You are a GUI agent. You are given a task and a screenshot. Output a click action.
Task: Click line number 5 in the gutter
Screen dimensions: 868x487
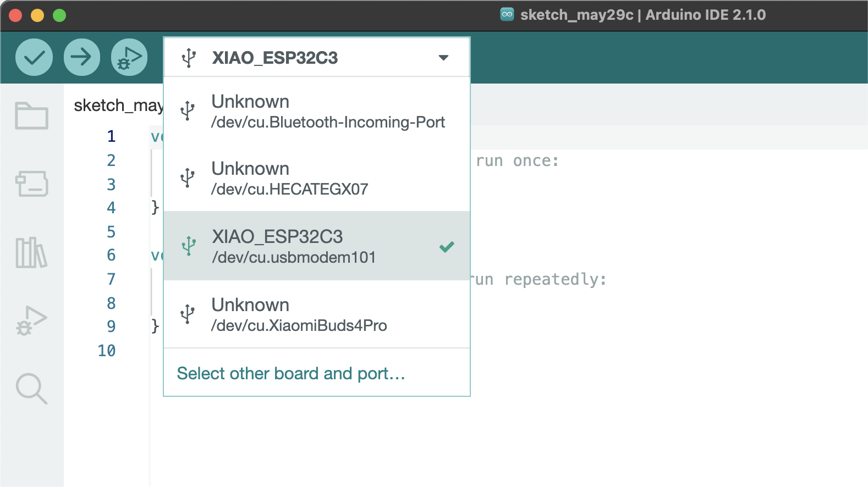coord(111,232)
